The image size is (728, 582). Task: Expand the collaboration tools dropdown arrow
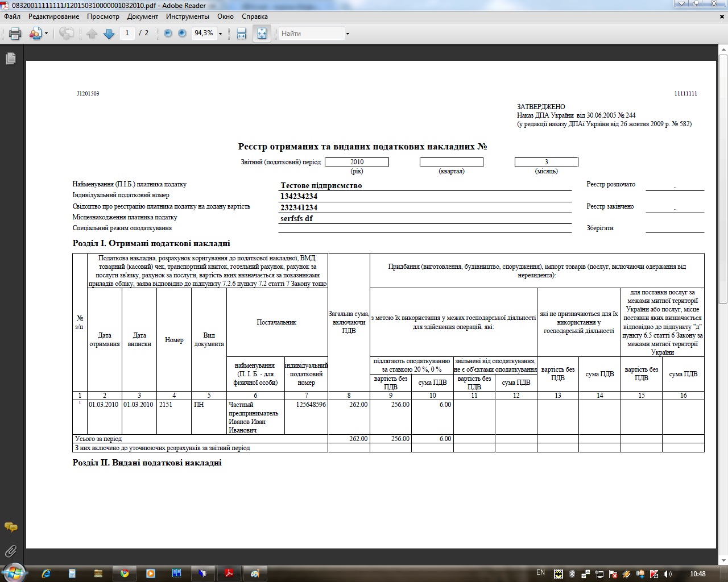click(x=46, y=34)
